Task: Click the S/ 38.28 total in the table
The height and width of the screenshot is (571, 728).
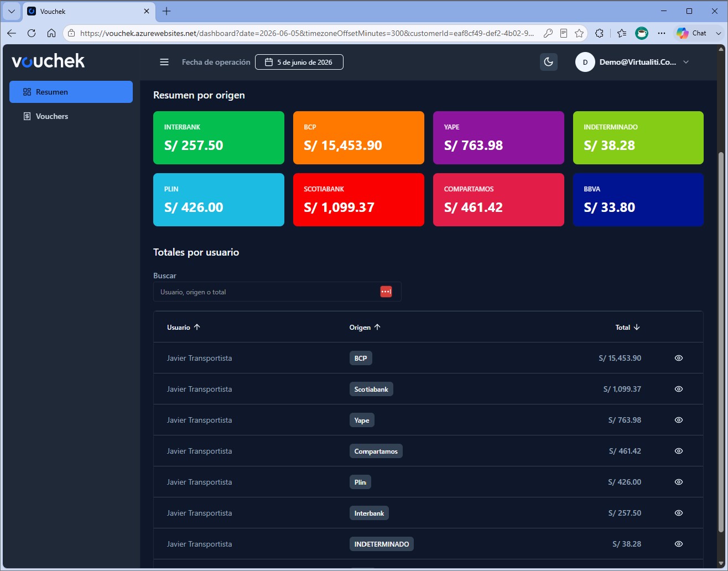Action: [627, 544]
